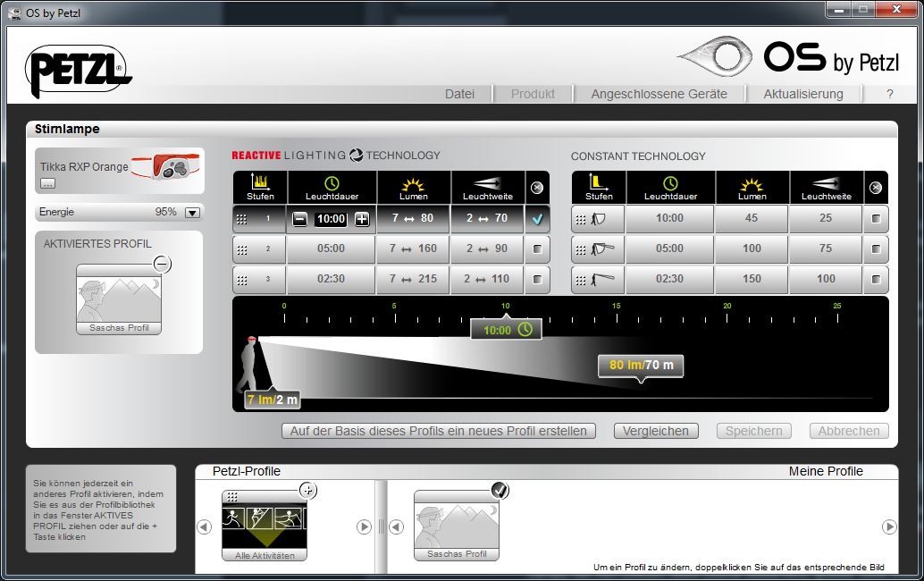
Task: Click the Vergleichen button
Action: pyautogui.click(x=656, y=432)
